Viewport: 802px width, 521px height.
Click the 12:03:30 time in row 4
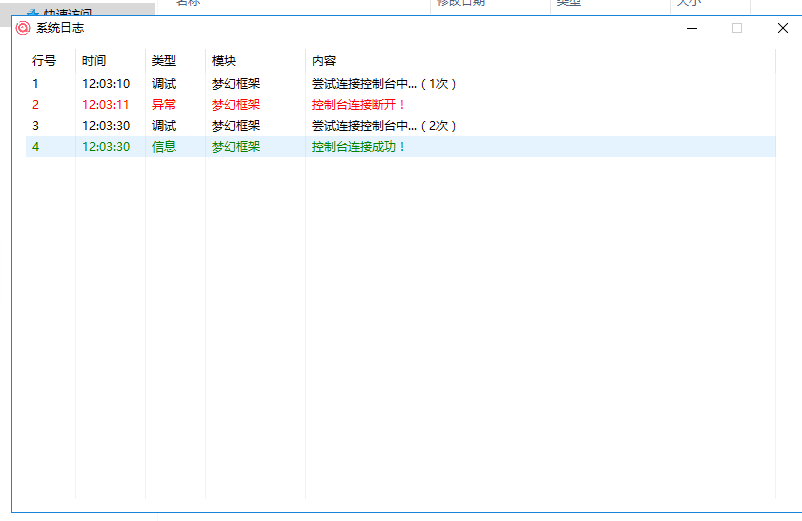[x=106, y=146]
